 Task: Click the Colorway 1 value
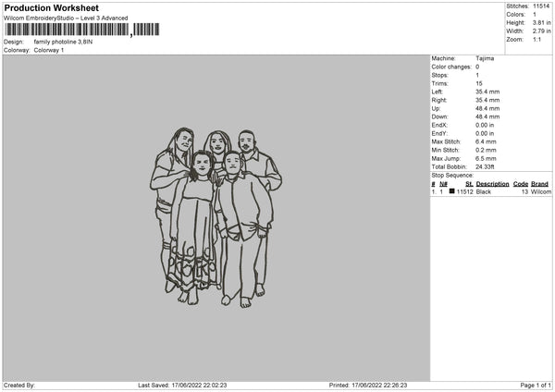click(x=49, y=50)
